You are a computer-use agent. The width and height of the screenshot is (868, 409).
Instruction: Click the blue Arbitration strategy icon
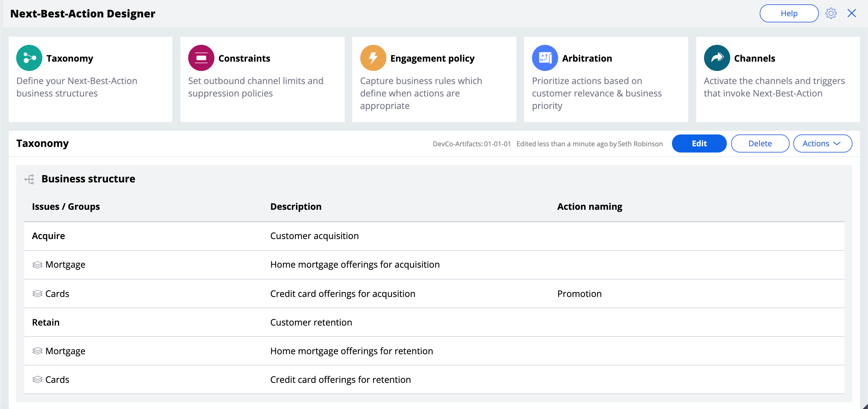pyautogui.click(x=545, y=58)
